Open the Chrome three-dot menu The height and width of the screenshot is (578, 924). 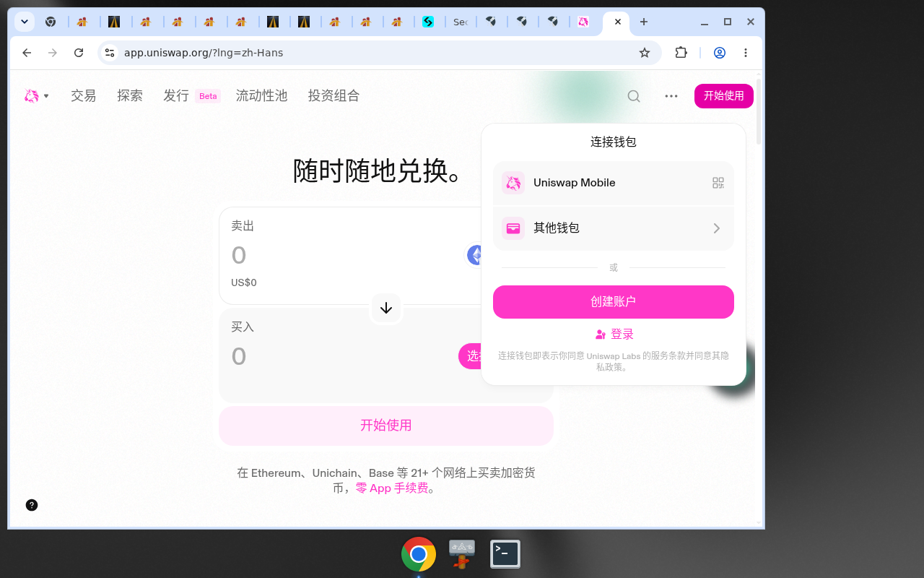746,53
